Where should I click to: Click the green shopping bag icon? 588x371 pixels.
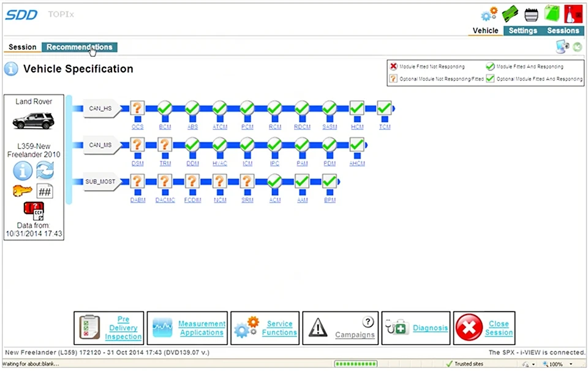[552, 14]
